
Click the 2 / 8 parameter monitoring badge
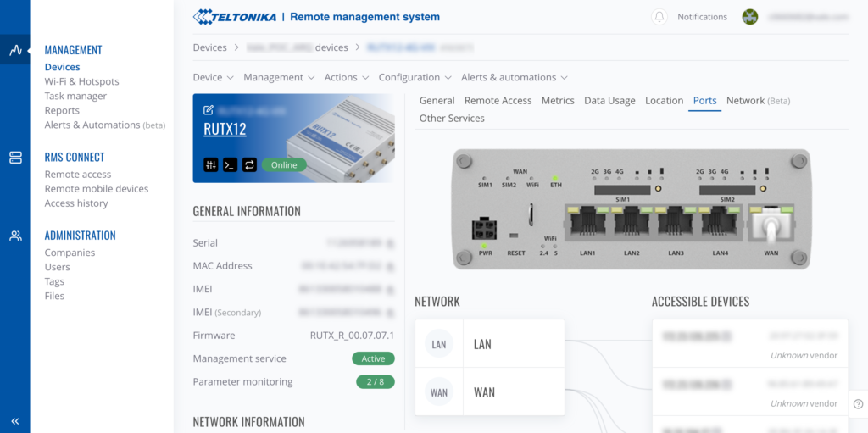click(x=376, y=382)
